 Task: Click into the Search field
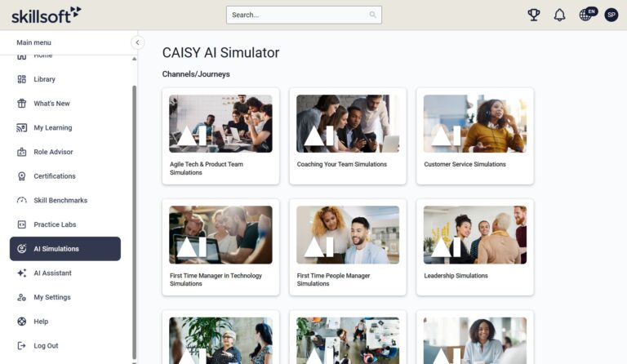[x=304, y=15]
